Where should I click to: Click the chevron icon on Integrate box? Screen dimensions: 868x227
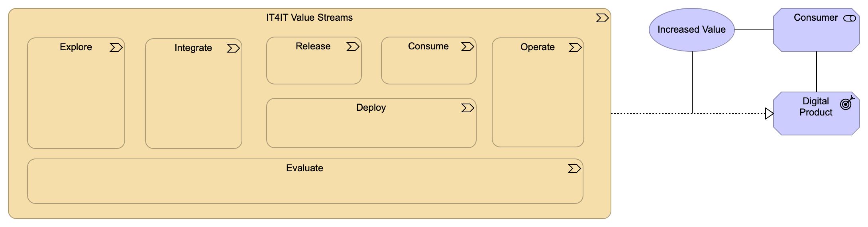point(233,49)
